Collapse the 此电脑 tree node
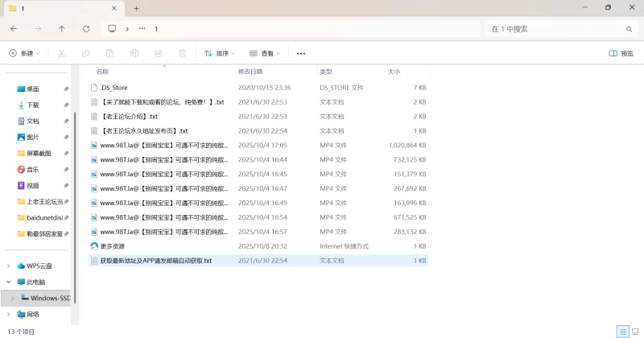 (x=9, y=282)
